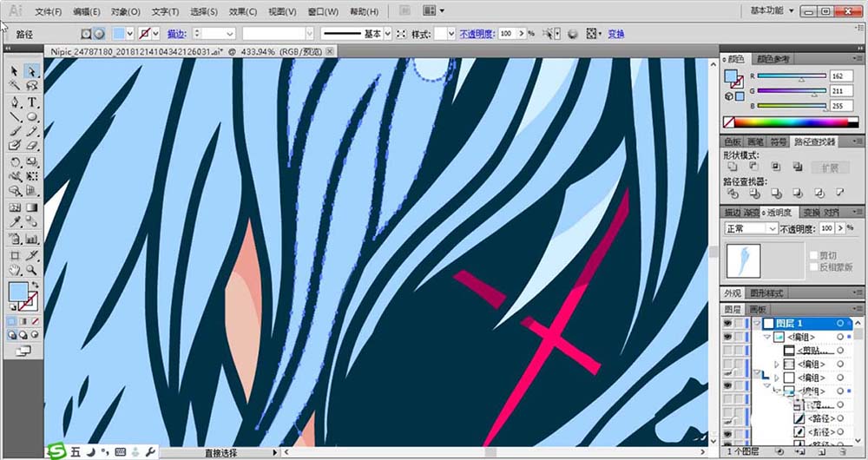Image resolution: width=868 pixels, height=460 pixels.
Task: Select the Rotate tool
Action: pyautogui.click(x=15, y=162)
